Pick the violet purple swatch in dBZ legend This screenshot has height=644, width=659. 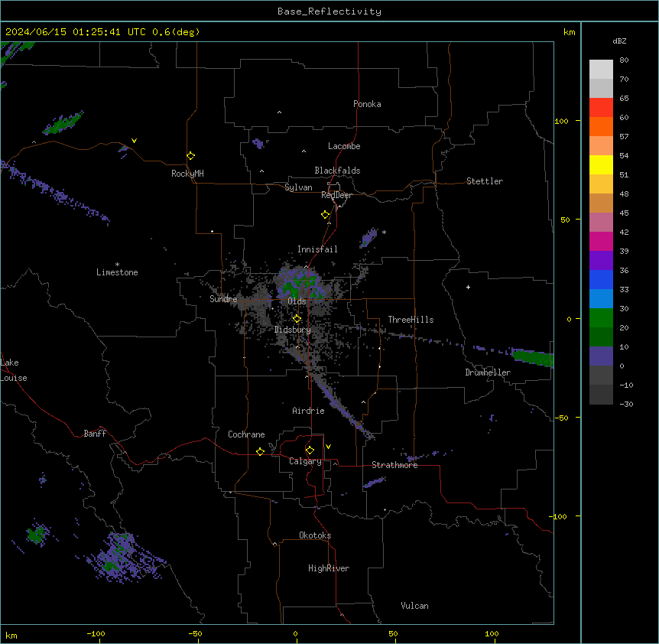(x=601, y=260)
